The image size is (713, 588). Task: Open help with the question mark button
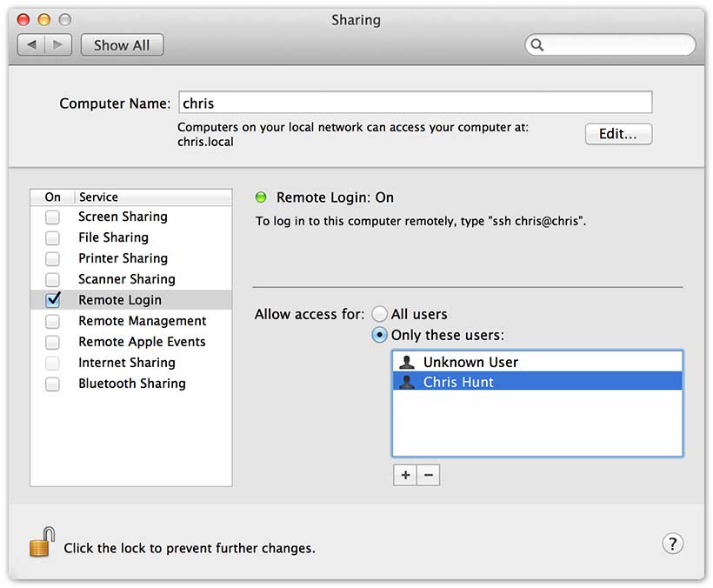coord(672,544)
